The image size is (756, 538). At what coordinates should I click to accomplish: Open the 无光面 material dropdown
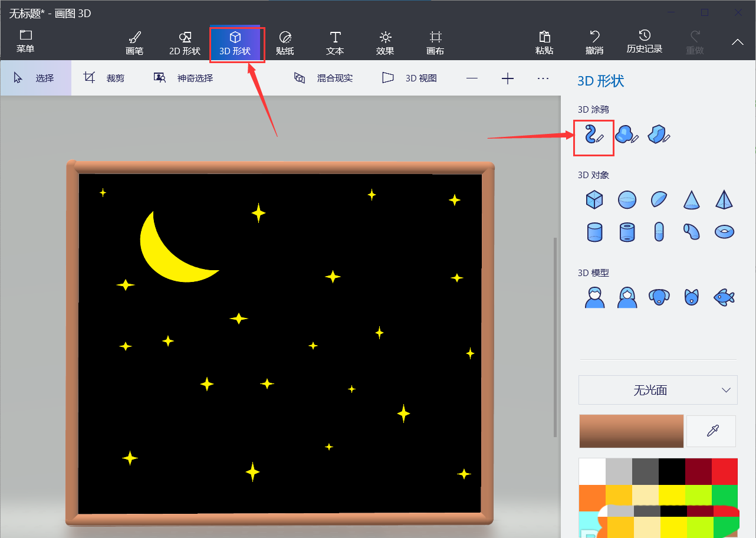tap(658, 390)
